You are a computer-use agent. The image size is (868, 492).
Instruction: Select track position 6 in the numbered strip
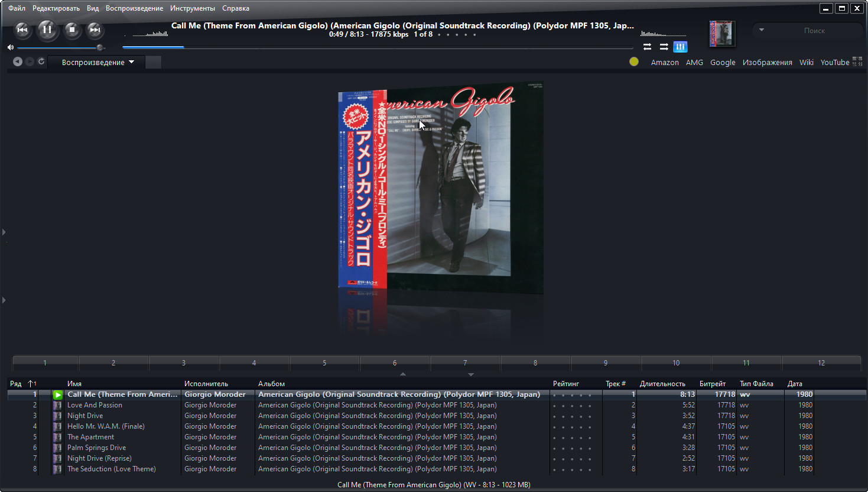395,362
